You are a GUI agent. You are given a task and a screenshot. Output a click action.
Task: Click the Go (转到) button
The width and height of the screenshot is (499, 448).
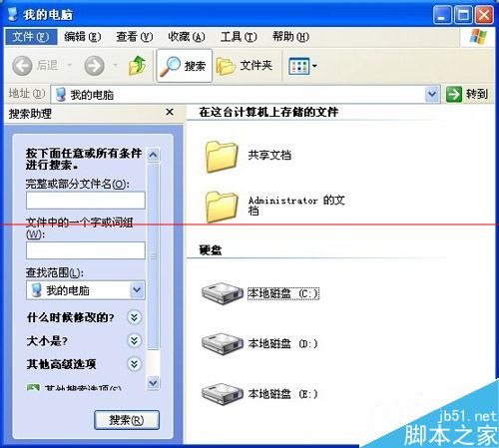pyautogui.click(x=467, y=94)
